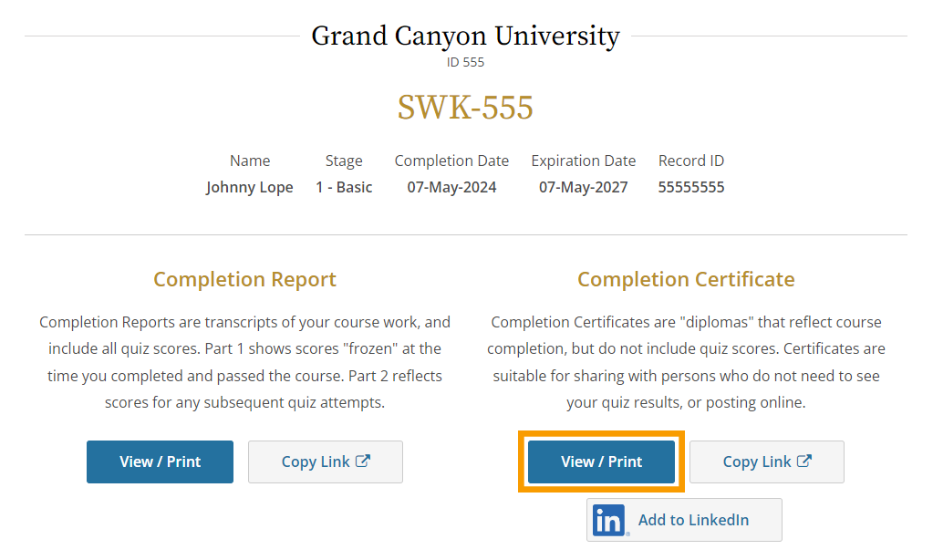This screenshot has height=560, width=933.
Task: Click external link icon in Completion Report Copy Link
Action: click(x=363, y=461)
